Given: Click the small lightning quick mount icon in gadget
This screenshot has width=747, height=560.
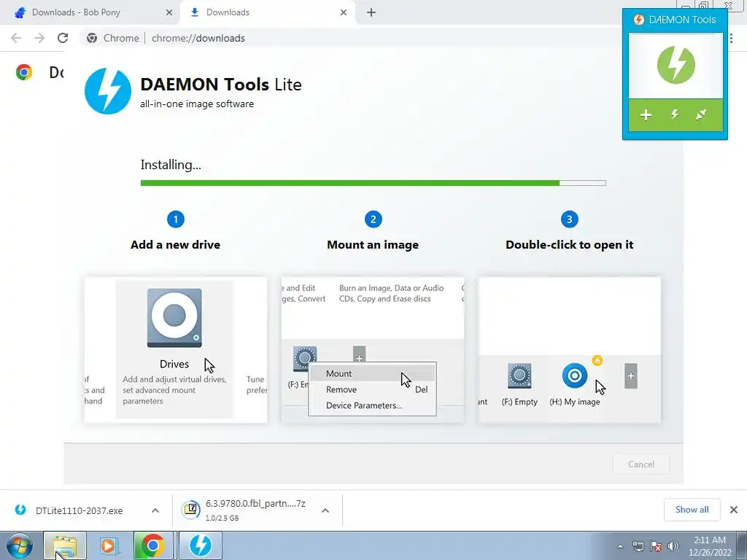Looking at the screenshot, I should (x=675, y=114).
